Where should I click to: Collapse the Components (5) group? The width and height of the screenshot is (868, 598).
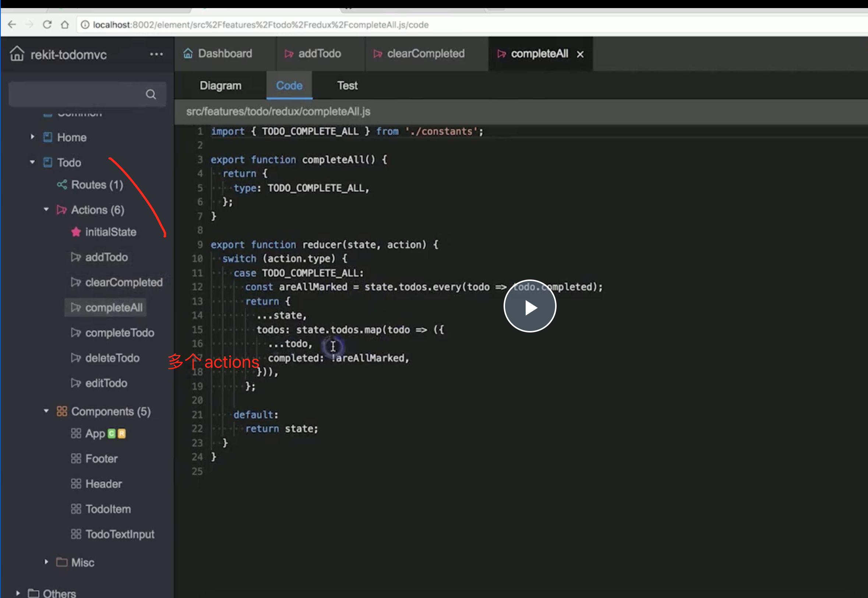(x=46, y=411)
